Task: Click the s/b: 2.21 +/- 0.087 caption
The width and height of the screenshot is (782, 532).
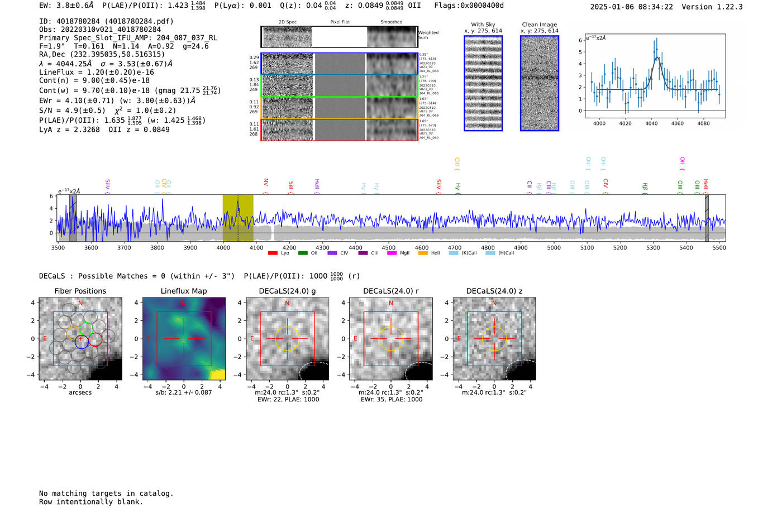Action: point(184,392)
